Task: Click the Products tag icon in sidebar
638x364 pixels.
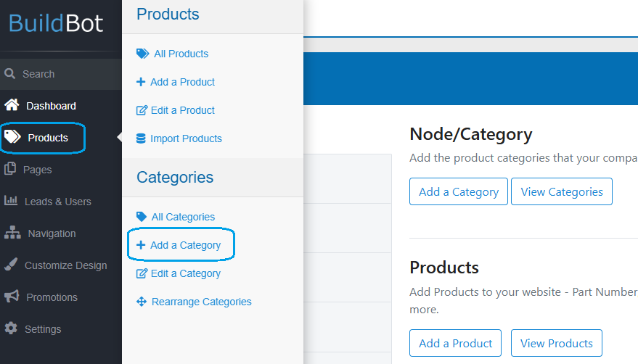Action: click(x=12, y=137)
